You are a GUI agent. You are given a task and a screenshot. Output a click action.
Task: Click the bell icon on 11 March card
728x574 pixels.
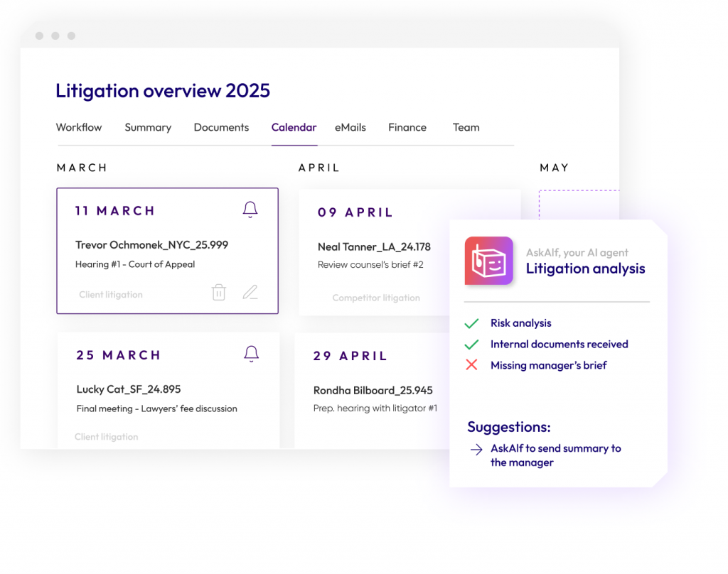click(250, 210)
